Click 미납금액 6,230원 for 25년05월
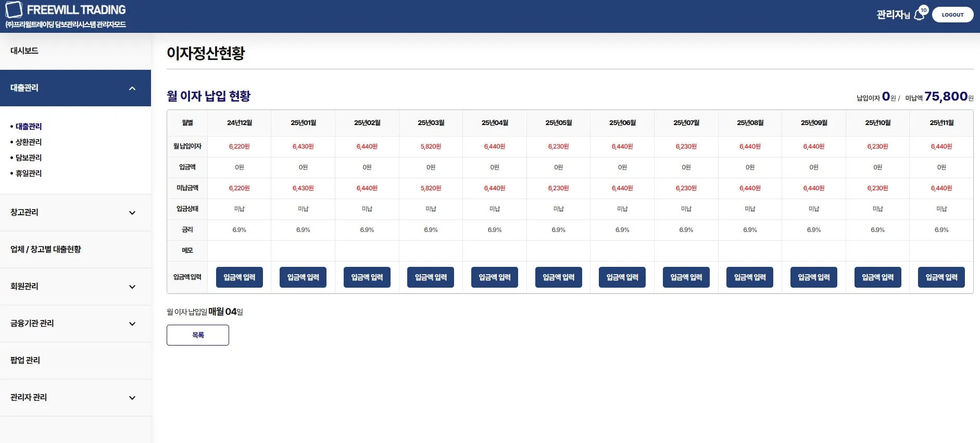980x443 pixels. [x=559, y=188]
